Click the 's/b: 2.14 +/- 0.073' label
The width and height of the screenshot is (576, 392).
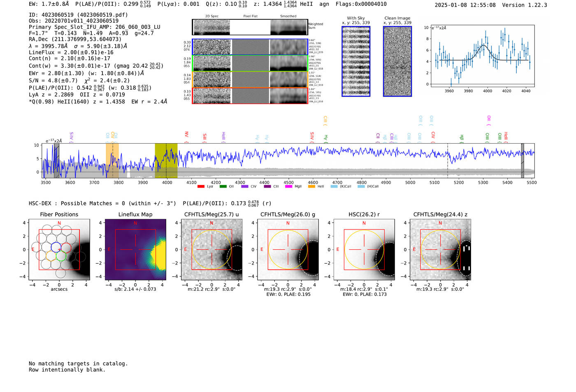135,289
